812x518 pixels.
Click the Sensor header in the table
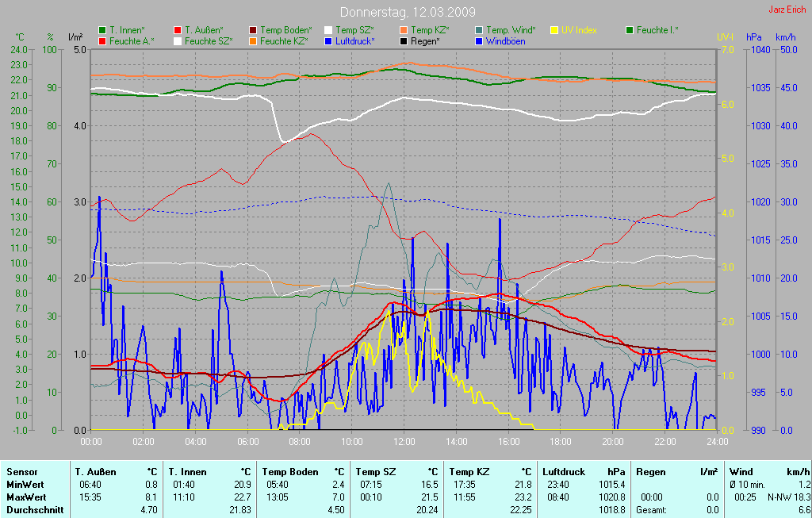point(21,472)
